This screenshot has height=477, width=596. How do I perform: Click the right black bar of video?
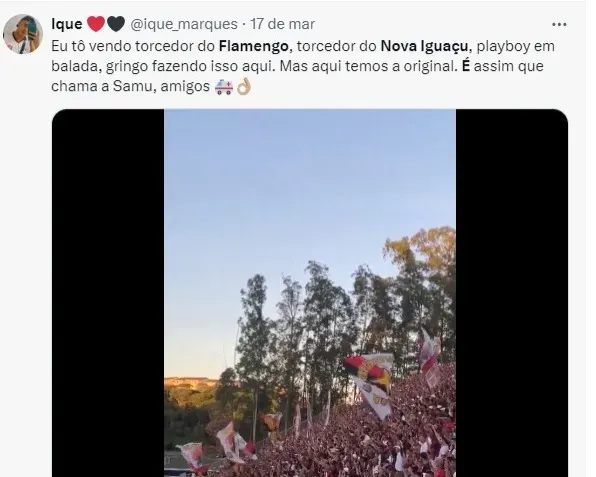tap(512, 293)
